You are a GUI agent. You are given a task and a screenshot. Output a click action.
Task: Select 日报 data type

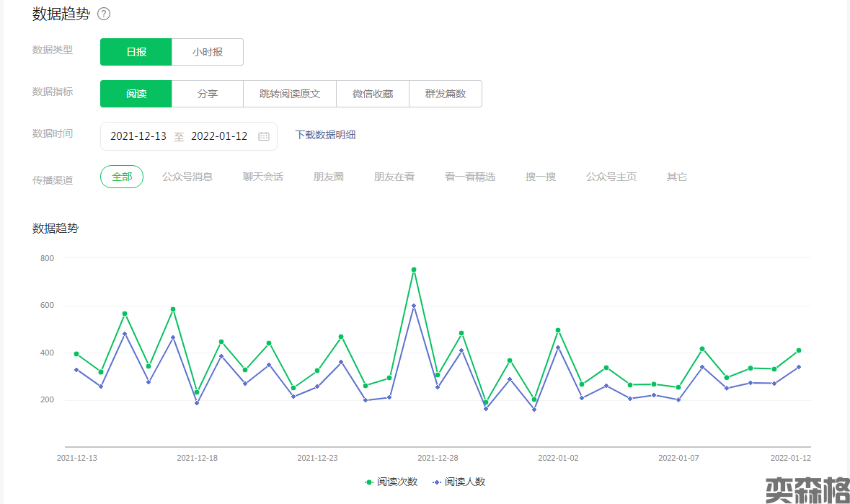coord(136,52)
